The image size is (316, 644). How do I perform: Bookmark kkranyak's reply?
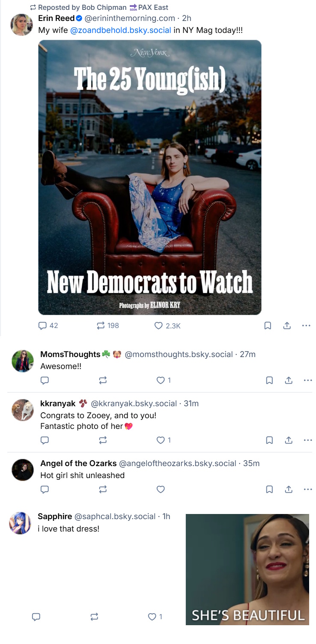[269, 440]
